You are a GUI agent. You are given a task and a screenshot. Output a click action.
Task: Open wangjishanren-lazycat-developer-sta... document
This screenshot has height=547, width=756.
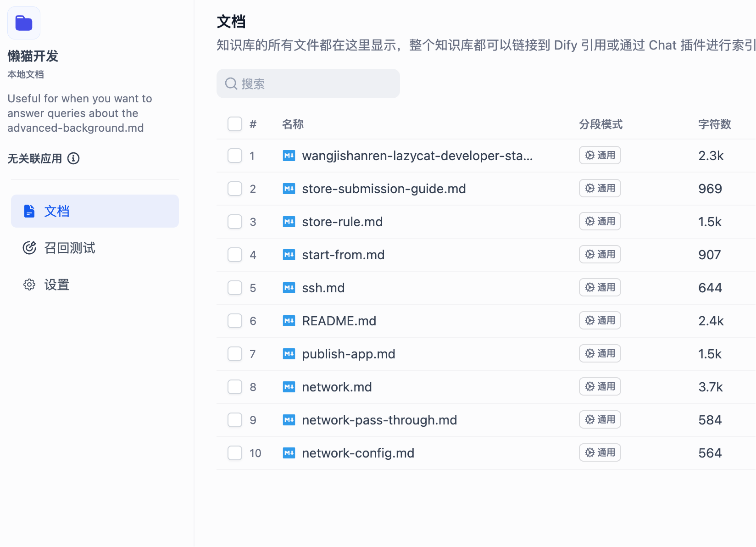(417, 156)
